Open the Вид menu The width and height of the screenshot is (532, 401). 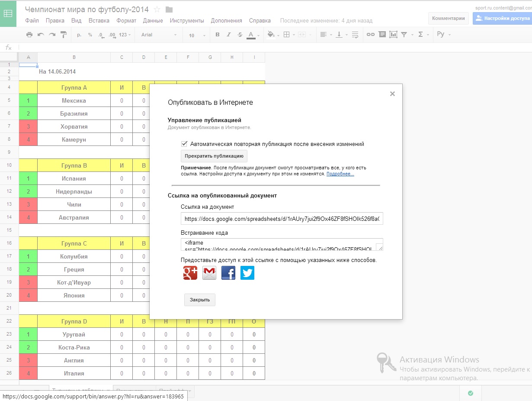coord(76,20)
